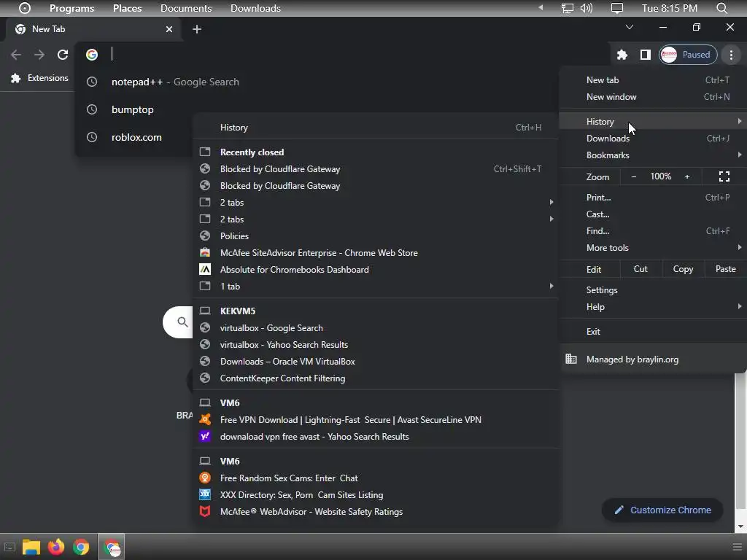This screenshot has width=747, height=560.
Task: Open McAfee SiteAdvisor Enterprise Chrome Web Store
Action: click(x=376, y=253)
